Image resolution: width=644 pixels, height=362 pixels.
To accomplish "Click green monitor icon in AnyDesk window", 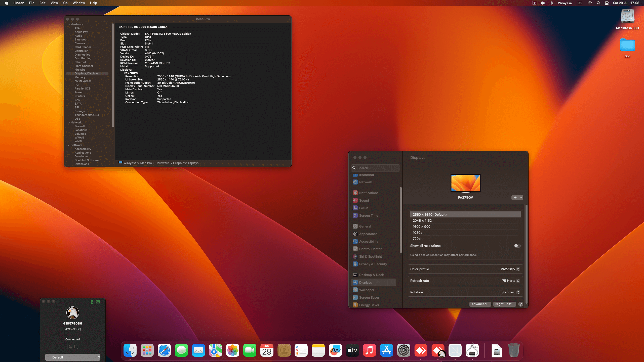I will tap(98, 302).
